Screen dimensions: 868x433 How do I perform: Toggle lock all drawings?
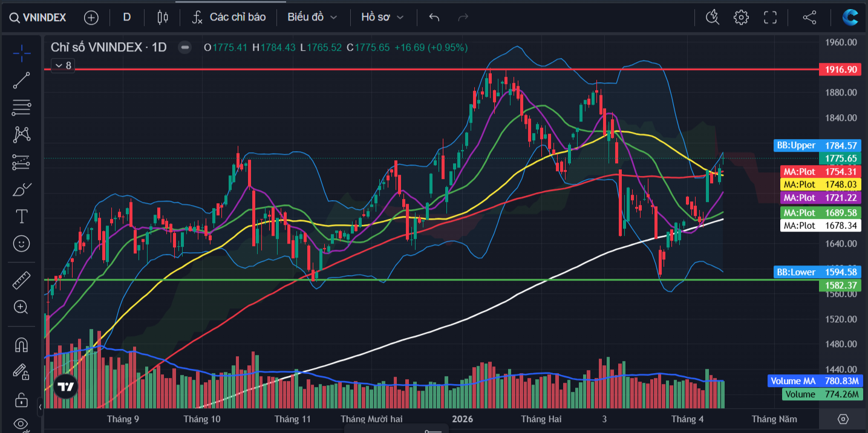point(22,400)
